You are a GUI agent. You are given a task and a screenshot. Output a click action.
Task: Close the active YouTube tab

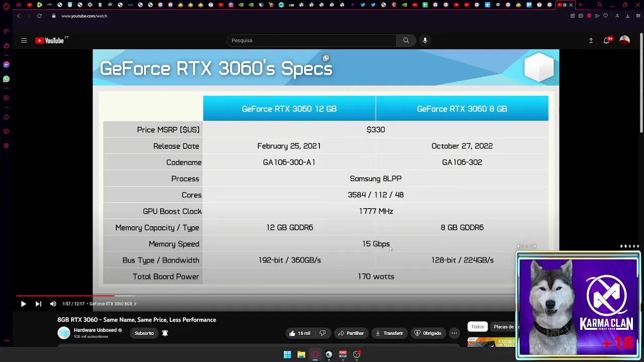point(571,5)
